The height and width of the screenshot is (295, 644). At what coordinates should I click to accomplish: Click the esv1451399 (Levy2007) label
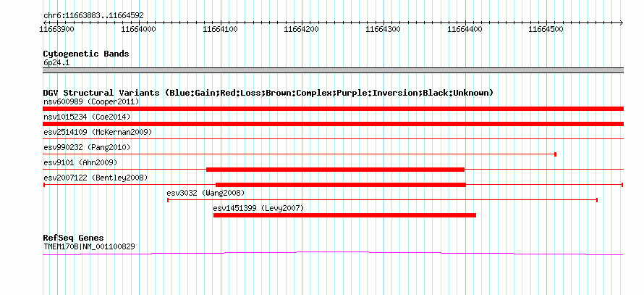[259, 208]
